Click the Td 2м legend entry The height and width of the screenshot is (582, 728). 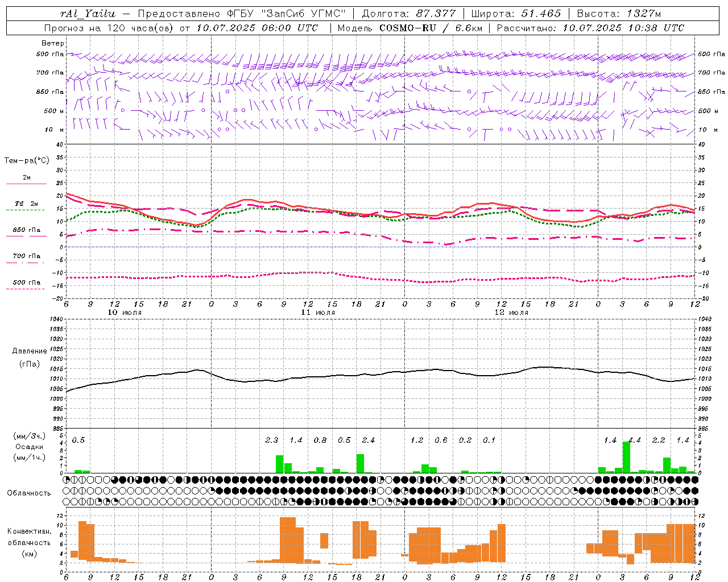tap(26, 203)
